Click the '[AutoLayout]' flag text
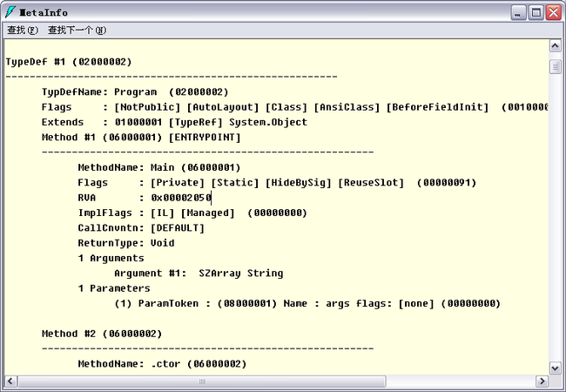 click(223, 107)
